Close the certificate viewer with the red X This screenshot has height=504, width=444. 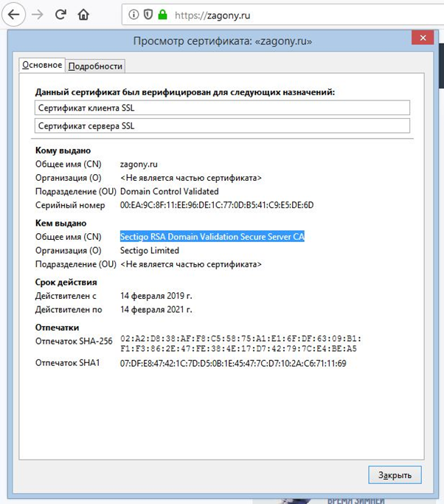[x=423, y=38]
